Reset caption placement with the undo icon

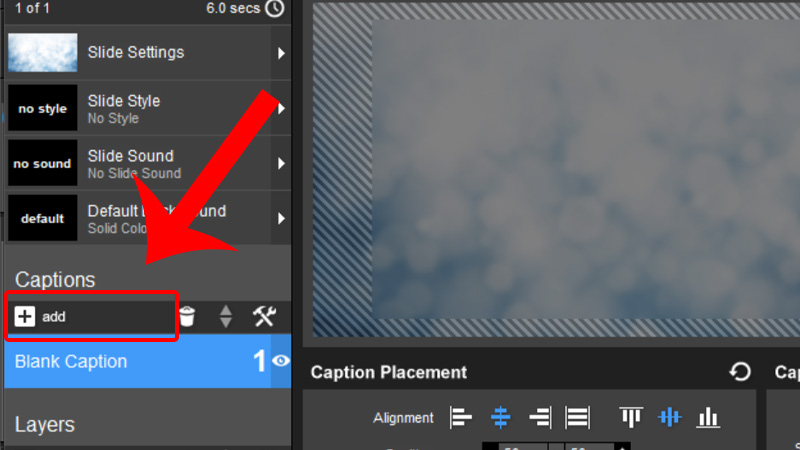coord(740,372)
